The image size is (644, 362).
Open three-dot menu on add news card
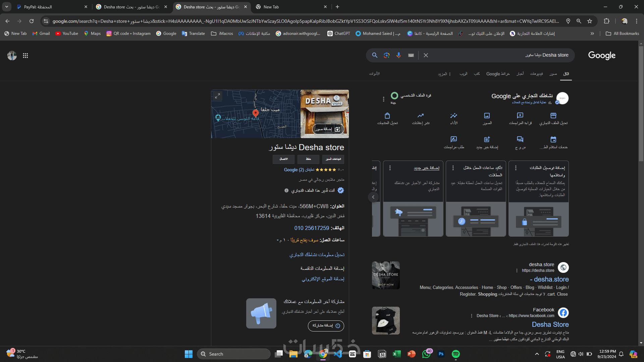[390, 168]
